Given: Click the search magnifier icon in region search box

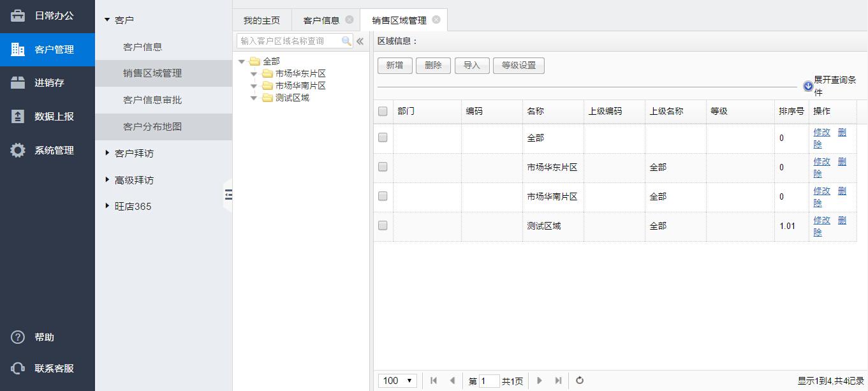Looking at the screenshot, I should (x=346, y=41).
